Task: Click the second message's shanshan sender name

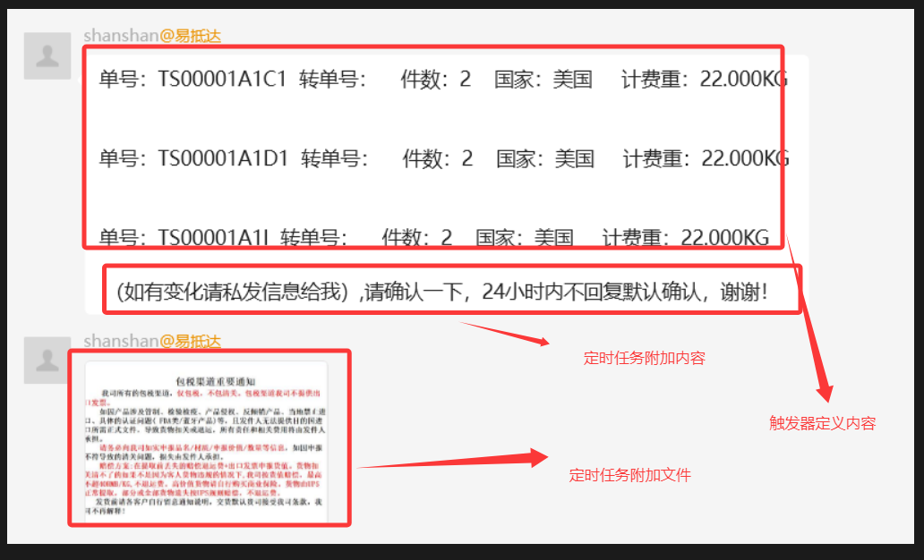Action: (121, 341)
